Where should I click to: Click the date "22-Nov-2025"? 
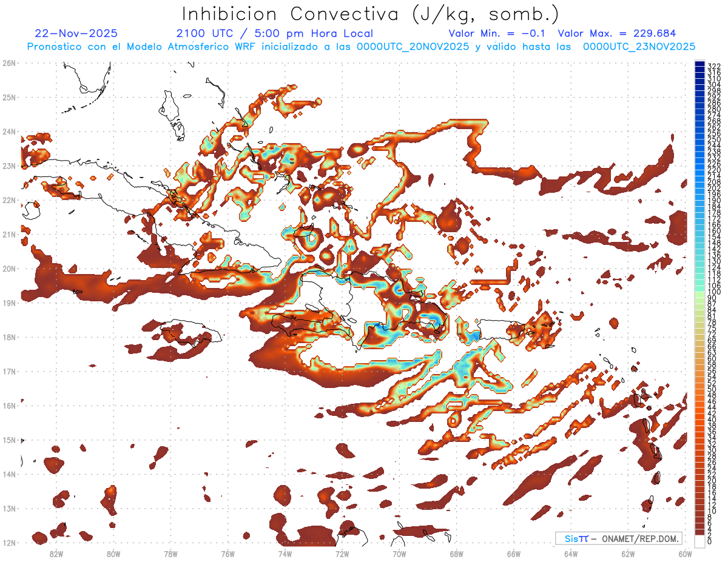coord(76,33)
